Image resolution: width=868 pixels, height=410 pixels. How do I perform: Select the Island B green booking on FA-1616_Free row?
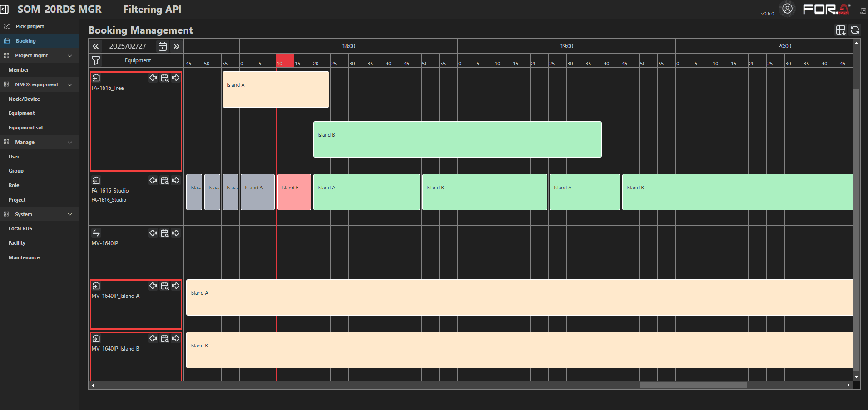[x=457, y=139]
